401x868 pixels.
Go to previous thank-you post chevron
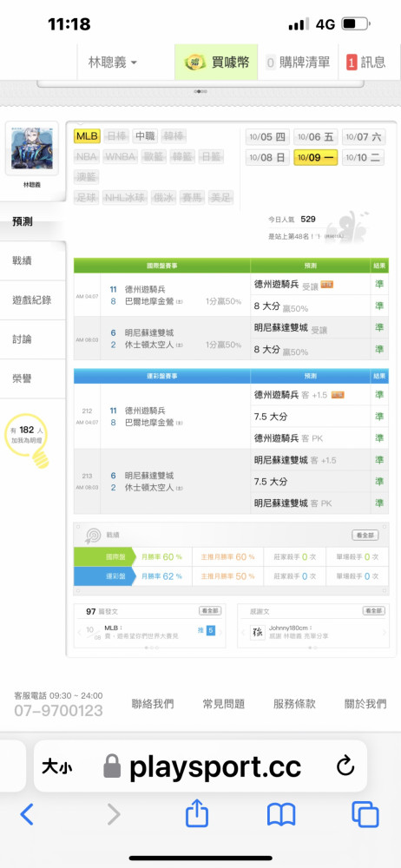[x=243, y=632]
